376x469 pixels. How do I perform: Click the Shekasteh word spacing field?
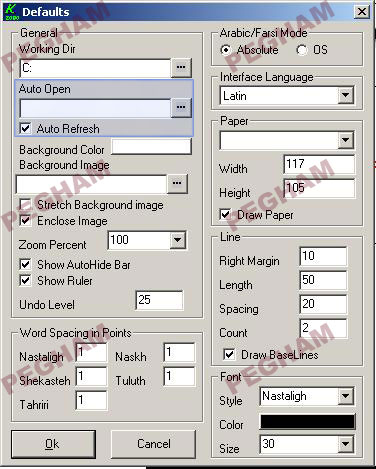coord(91,377)
